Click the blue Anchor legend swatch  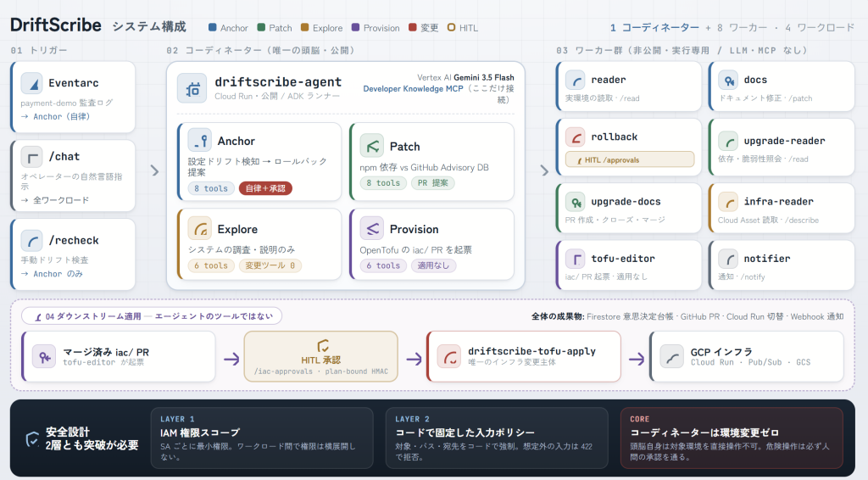(213, 27)
